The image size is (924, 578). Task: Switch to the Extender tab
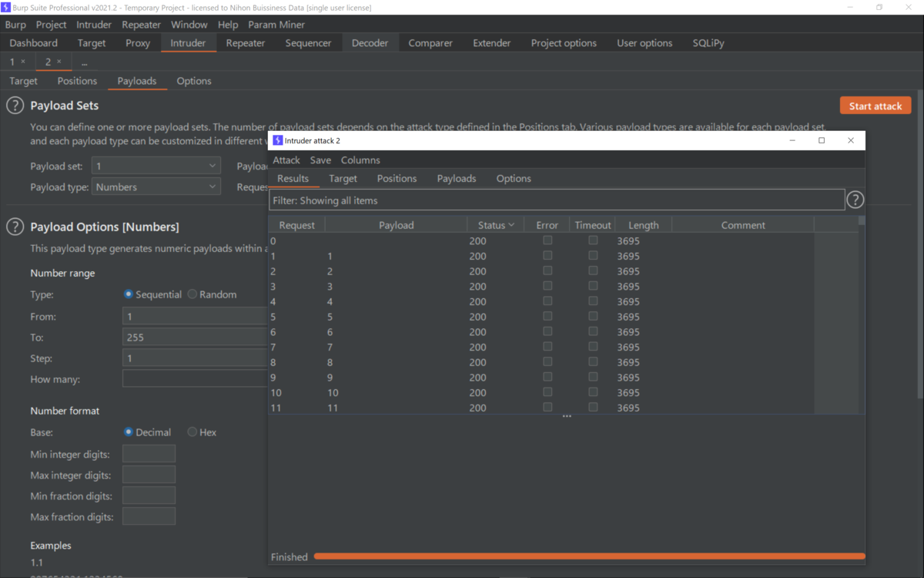coord(492,43)
